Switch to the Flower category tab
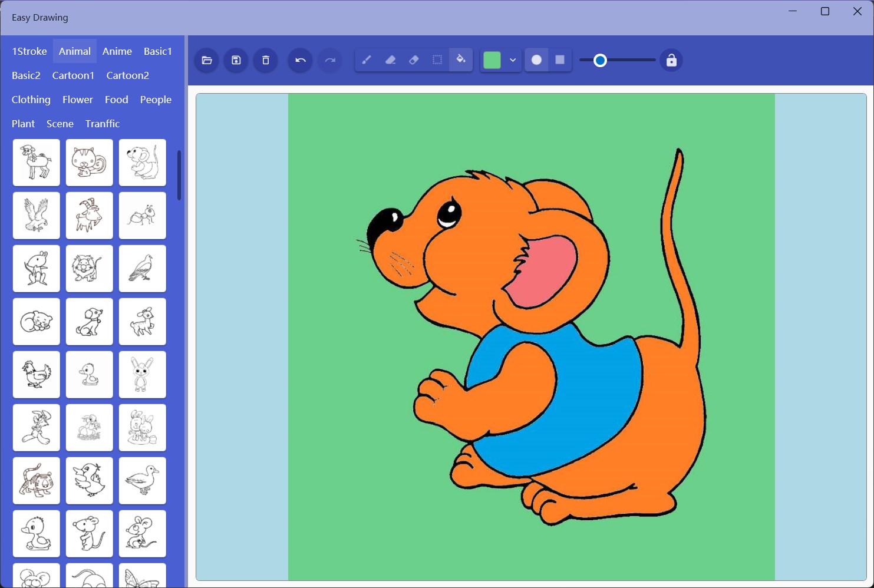The height and width of the screenshot is (588, 874). coord(77,100)
